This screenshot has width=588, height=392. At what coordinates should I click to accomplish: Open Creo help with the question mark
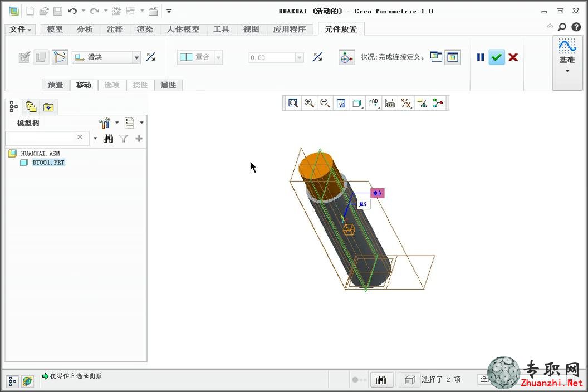point(576,27)
